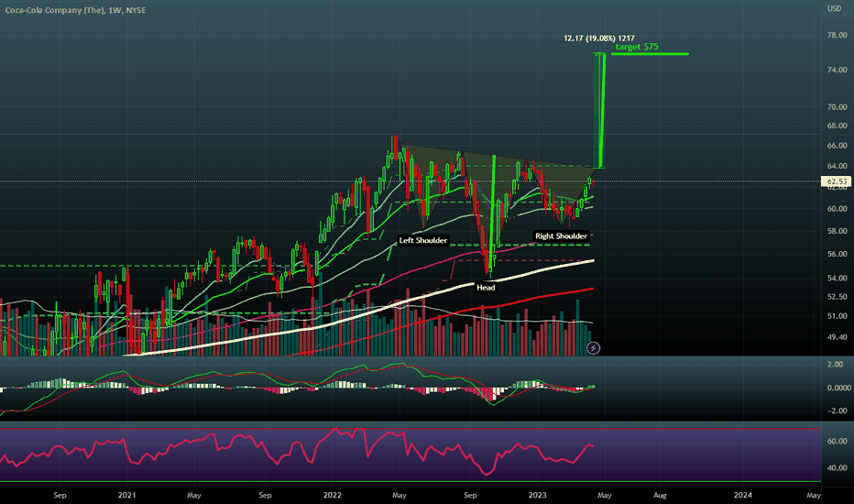Select the 'target $75' text label
The height and width of the screenshot is (504, 854).
(637, 47)
